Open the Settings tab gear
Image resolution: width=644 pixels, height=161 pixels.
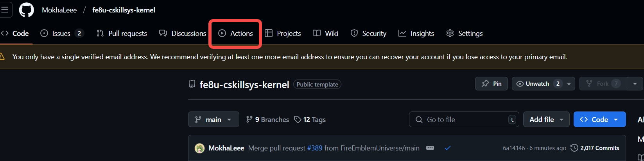[x=465, y=34]
